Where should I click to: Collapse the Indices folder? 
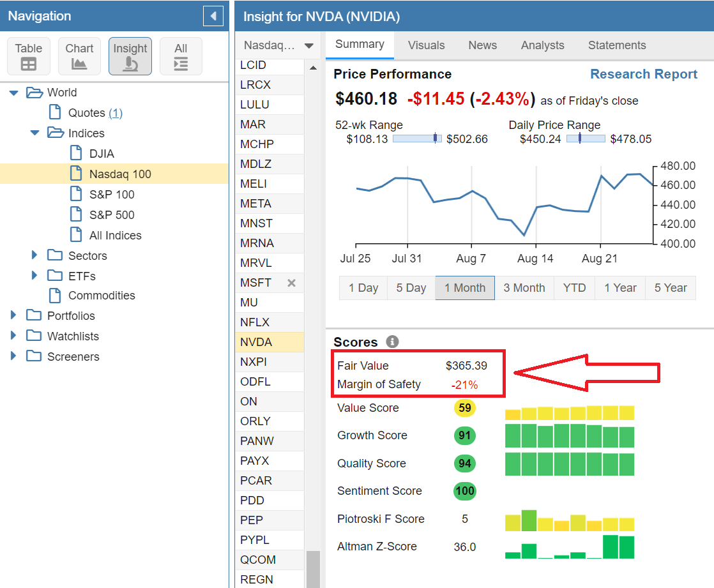tap(35, 133)
